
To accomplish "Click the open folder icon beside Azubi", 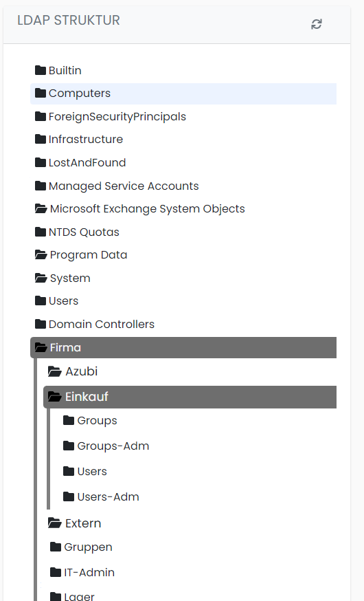I will coord(55,371).
